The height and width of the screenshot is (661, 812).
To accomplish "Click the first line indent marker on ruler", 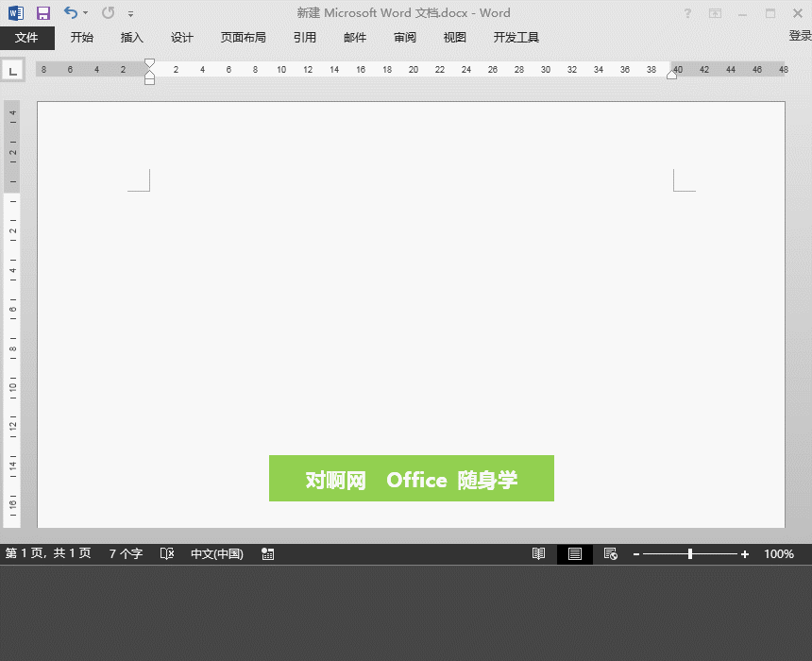I will [x=150, y=63].
